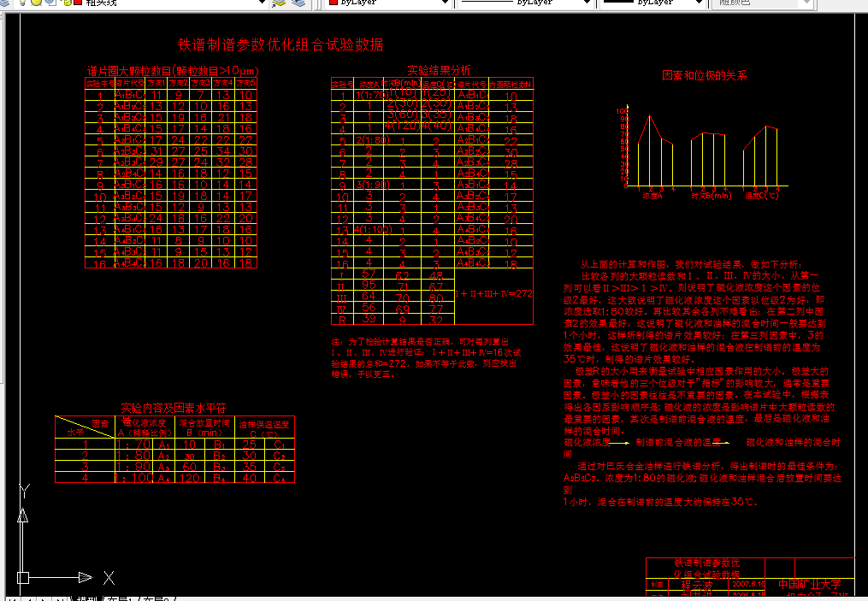Switch to the 模型 tab at bottom

87,598
